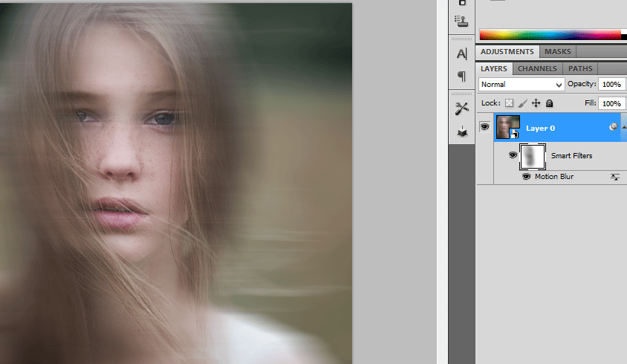Select the Layer 0 smart object thumbnail
627x364 pixels.
point(508,127)
